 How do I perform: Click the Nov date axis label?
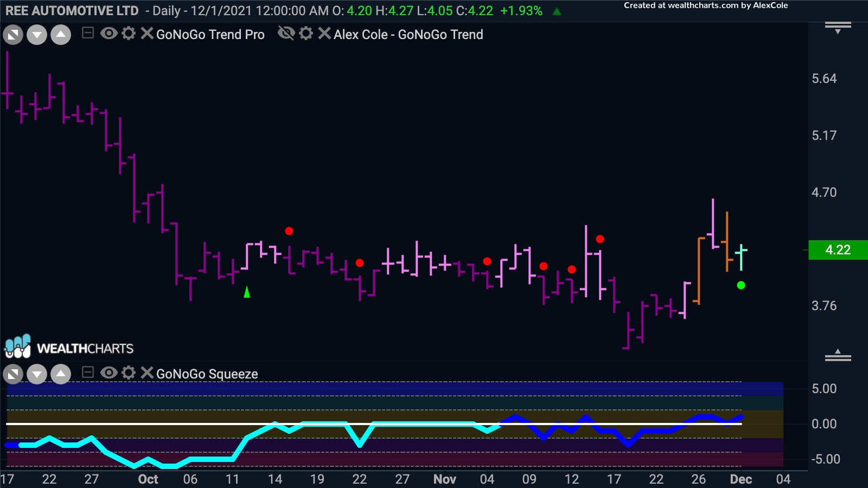[x=445, y=479]
